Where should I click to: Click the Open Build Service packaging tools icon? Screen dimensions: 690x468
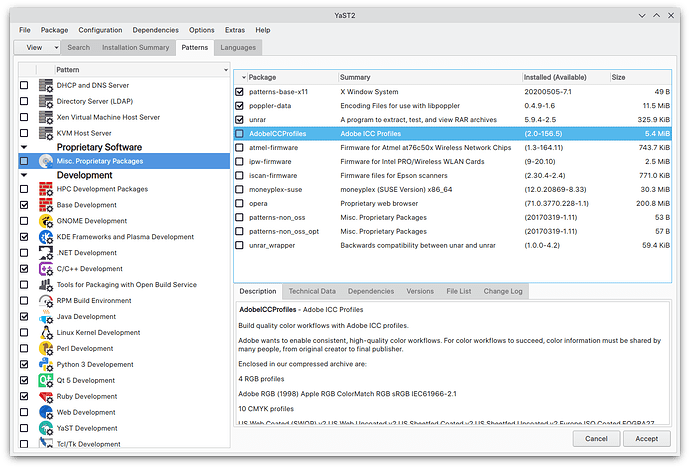pyautogui.click(x=46, y=285)
